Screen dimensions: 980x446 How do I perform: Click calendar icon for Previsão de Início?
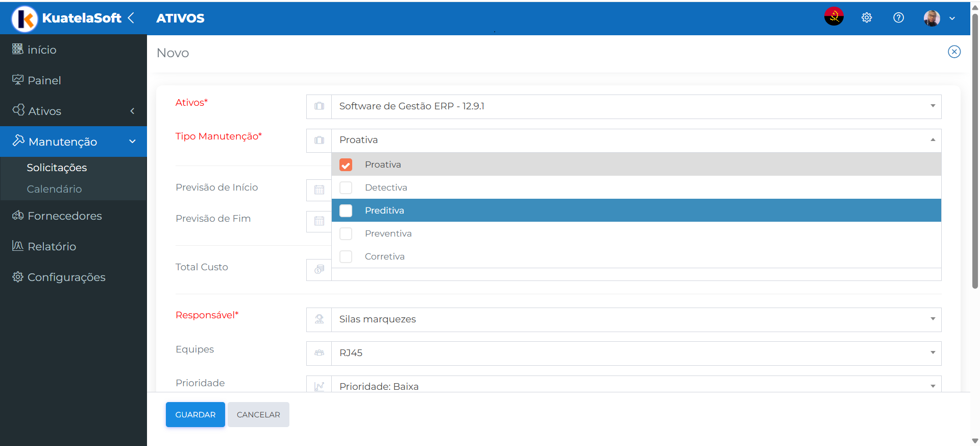pyautogui.click(x=319, y=190)
